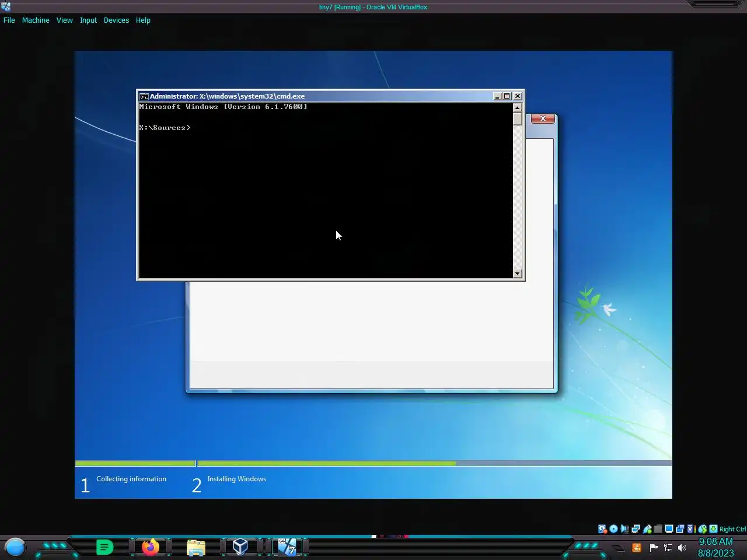747x560 pixels.
Task: Click the recording status icon
Action: [680, 529]
